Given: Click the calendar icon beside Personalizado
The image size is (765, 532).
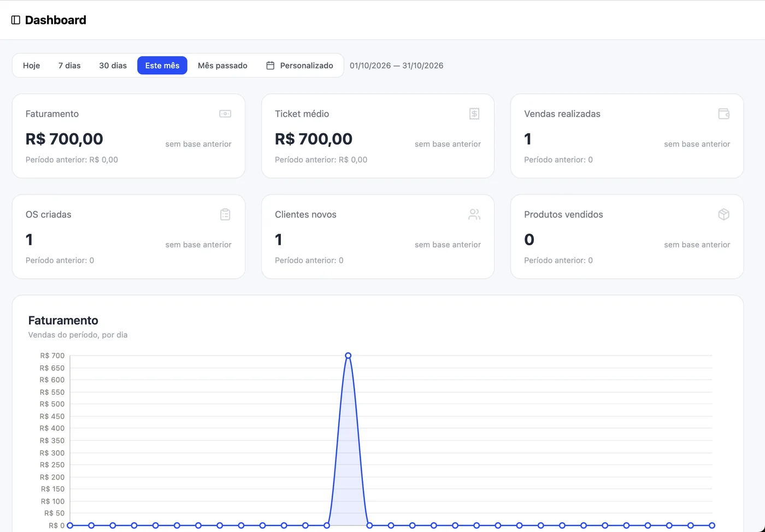Looking at the screenshot, I should coord(270,66).
